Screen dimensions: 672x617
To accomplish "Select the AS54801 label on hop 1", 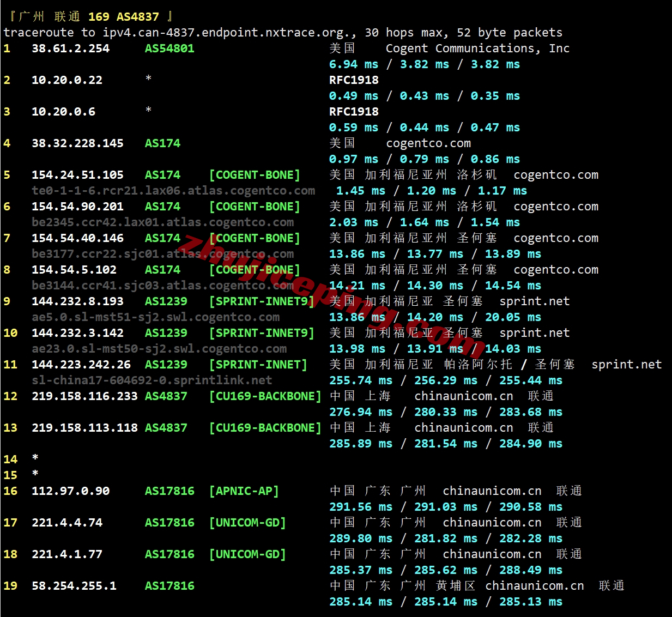I will (169, 49).
